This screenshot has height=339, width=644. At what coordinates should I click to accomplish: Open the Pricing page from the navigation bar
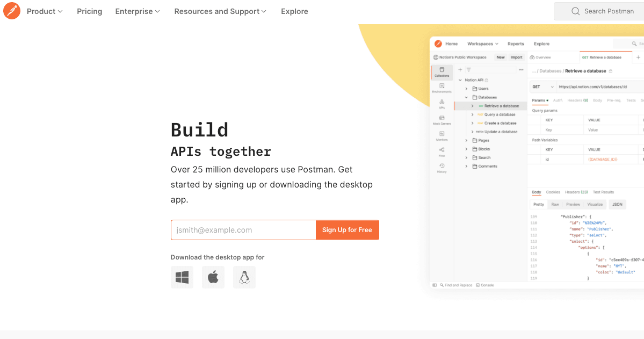point(90,11)
